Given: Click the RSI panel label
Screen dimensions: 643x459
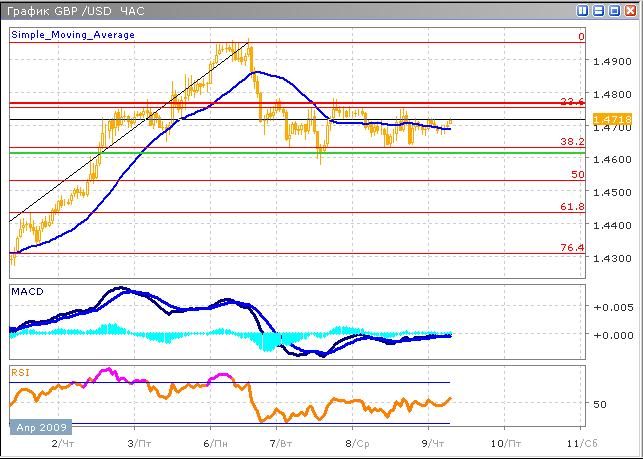Looking at the screenshot, I should (x=21, y=372).
